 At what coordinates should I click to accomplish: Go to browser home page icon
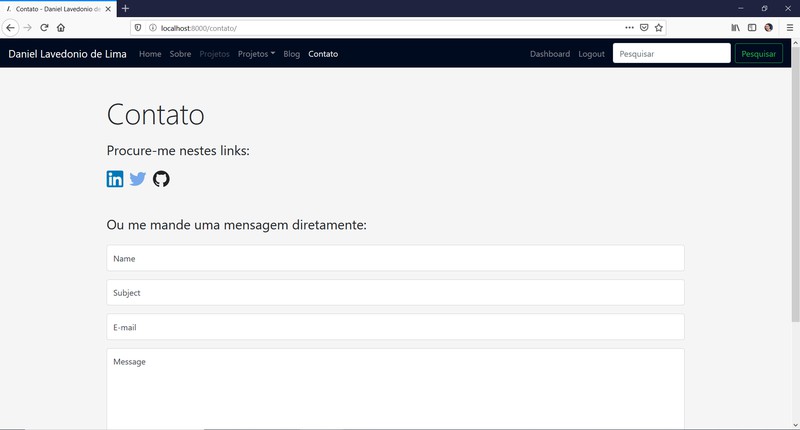tap(61, 28)
